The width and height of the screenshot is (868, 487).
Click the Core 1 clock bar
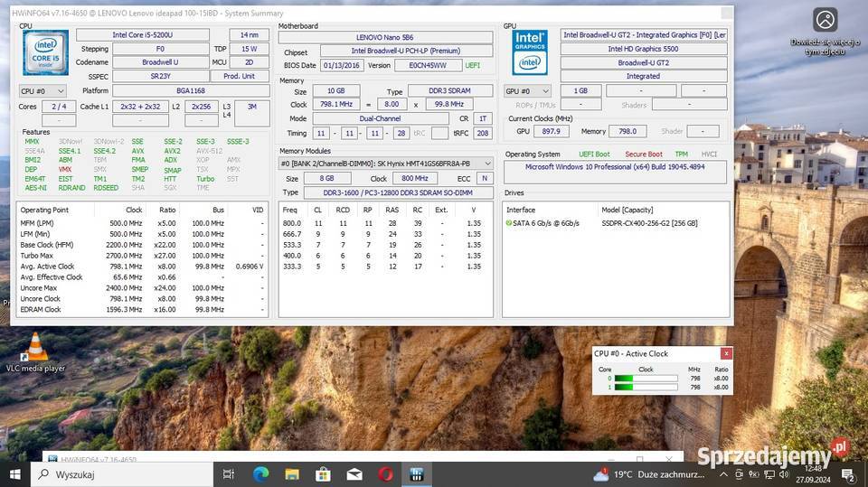tap(646, 387)
